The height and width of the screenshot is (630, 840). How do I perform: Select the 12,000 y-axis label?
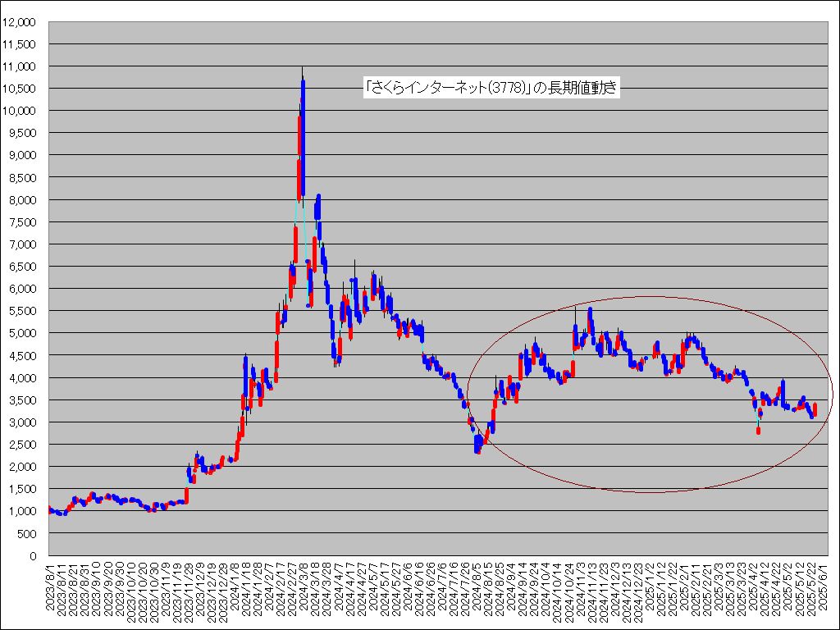[19, 22]
